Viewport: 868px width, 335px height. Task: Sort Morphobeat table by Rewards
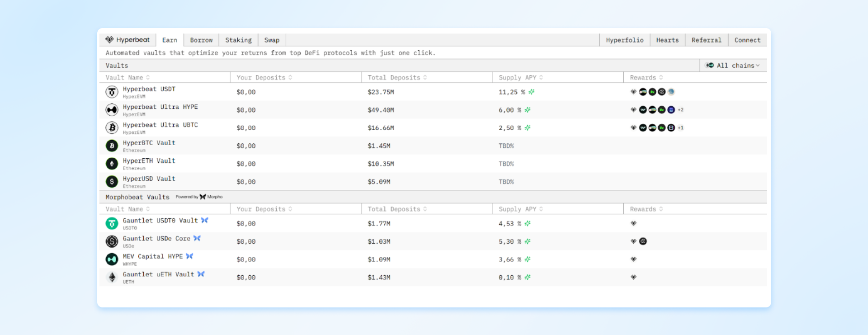click(646, 209)
